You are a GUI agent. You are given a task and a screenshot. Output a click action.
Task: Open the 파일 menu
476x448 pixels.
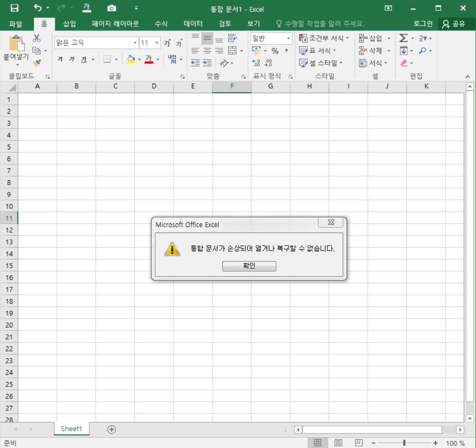15,24
